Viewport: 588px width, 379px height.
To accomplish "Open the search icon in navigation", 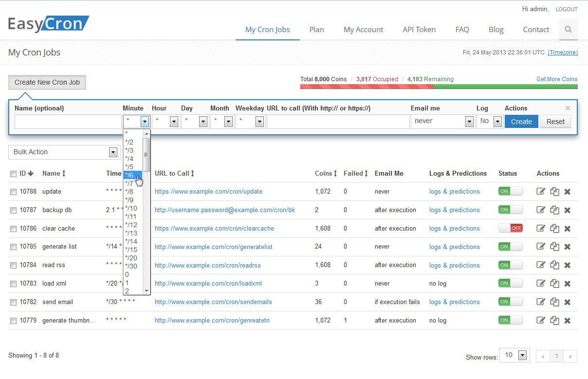I will [568, 29].
